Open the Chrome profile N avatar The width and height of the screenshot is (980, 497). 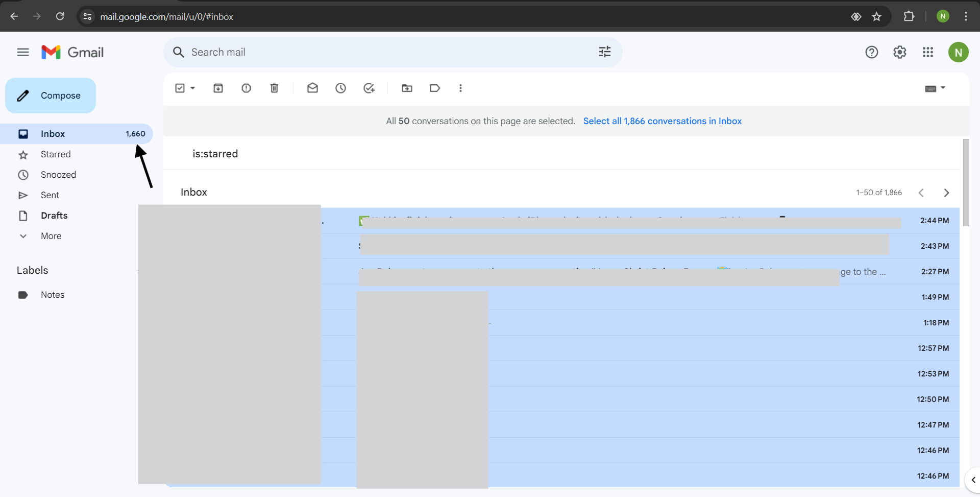tap(943, 16)
